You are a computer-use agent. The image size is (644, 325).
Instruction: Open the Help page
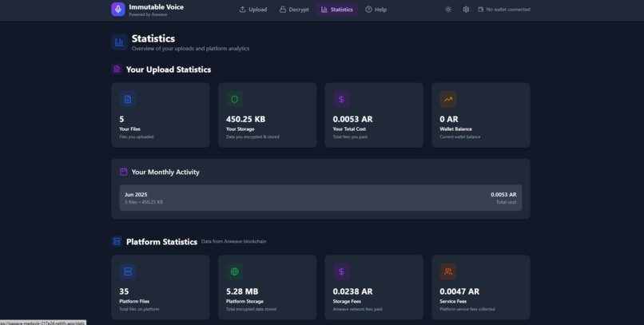click(376, 10)
